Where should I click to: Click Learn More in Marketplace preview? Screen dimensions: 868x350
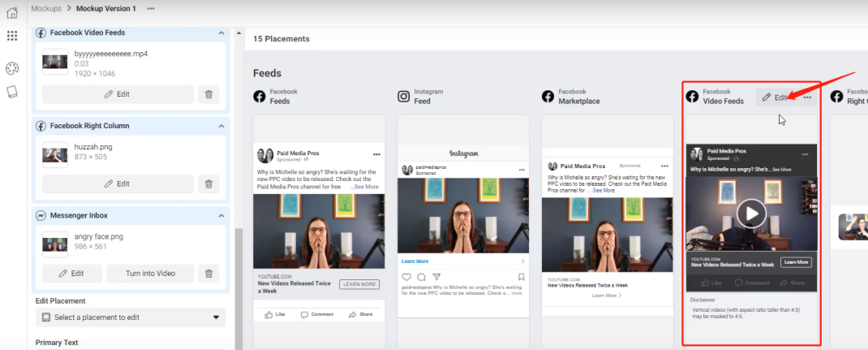tap(607, 296)
